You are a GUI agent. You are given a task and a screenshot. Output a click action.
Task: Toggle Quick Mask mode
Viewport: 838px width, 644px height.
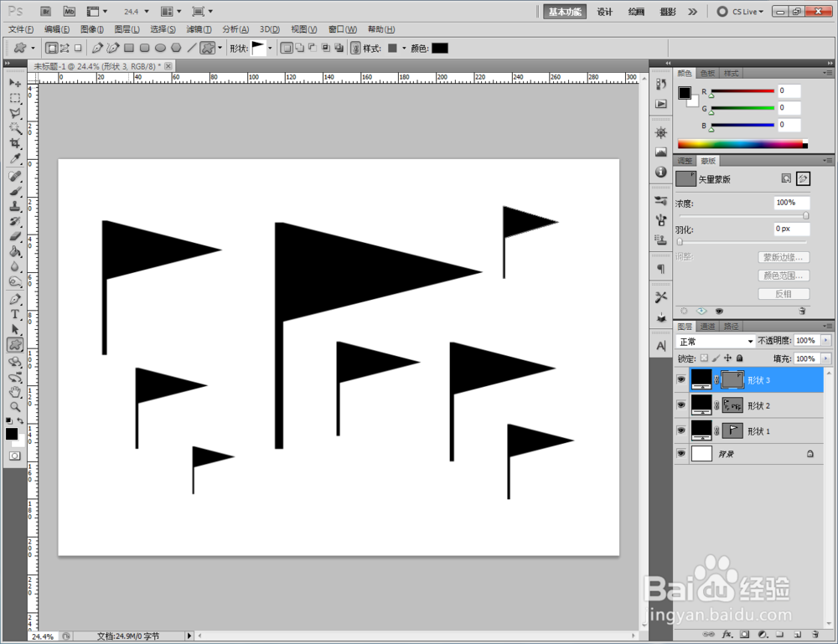click(15, 456)
